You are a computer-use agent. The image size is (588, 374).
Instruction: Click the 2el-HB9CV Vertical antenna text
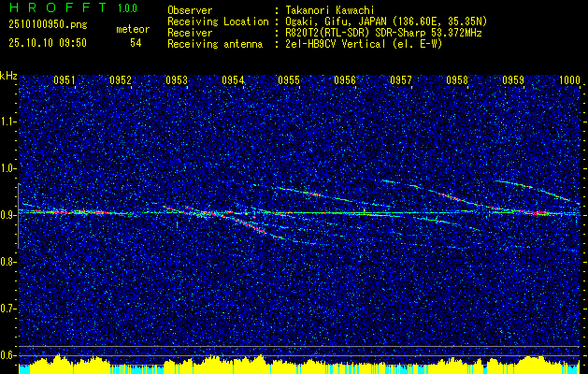click(x=365, y=44)
